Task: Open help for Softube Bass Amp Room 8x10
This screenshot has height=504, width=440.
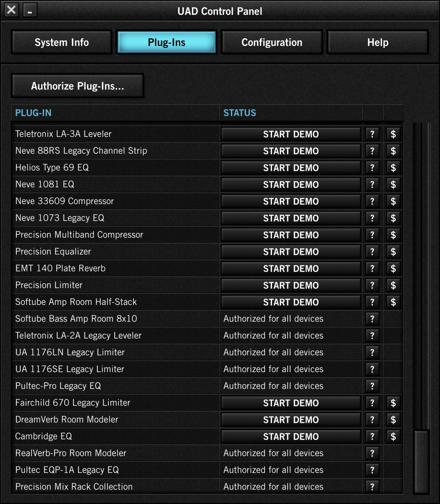Action: 372,319
